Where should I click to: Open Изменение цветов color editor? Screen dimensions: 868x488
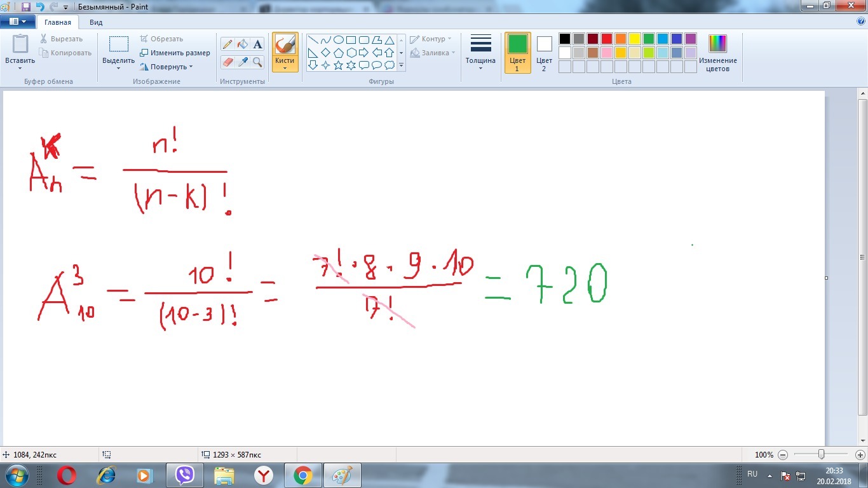coord(717,52)
